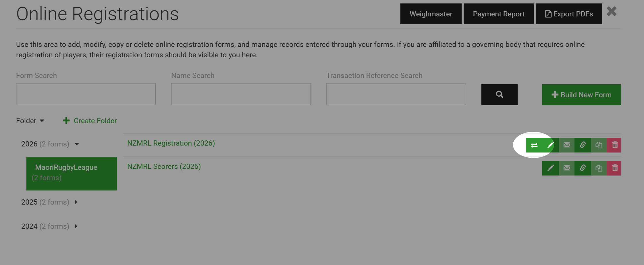The height and width of the screenshot is (265, 644).
Task: Open the Payment Report
Action: [499, 14]
